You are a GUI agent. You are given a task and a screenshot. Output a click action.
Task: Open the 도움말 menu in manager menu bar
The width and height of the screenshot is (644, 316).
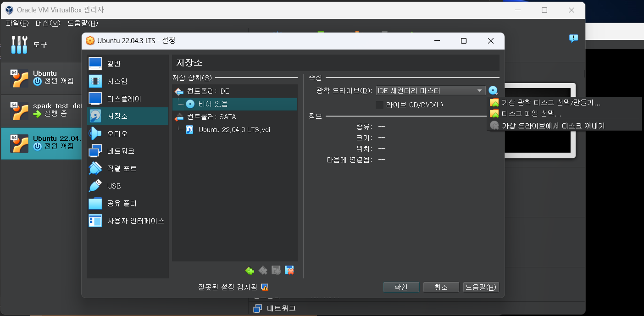(x=83, y=23)
